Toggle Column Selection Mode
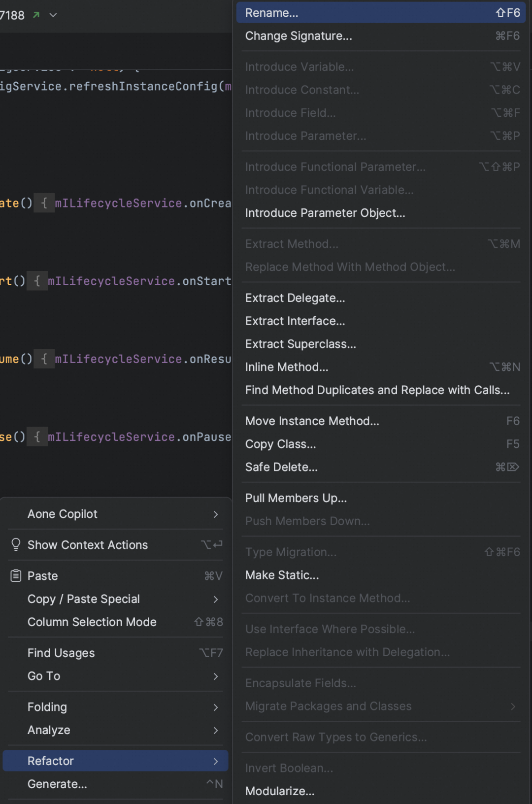 (x=115, y=622)
